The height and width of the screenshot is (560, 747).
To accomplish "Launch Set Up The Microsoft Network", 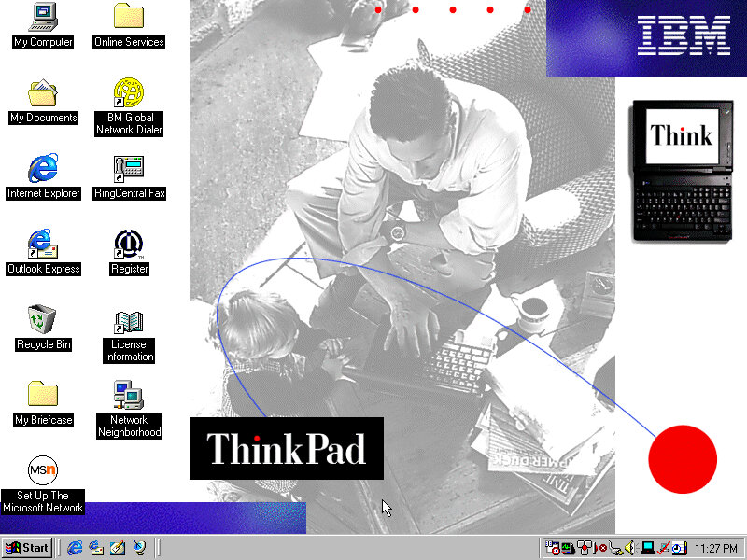I will click(43, 470).
